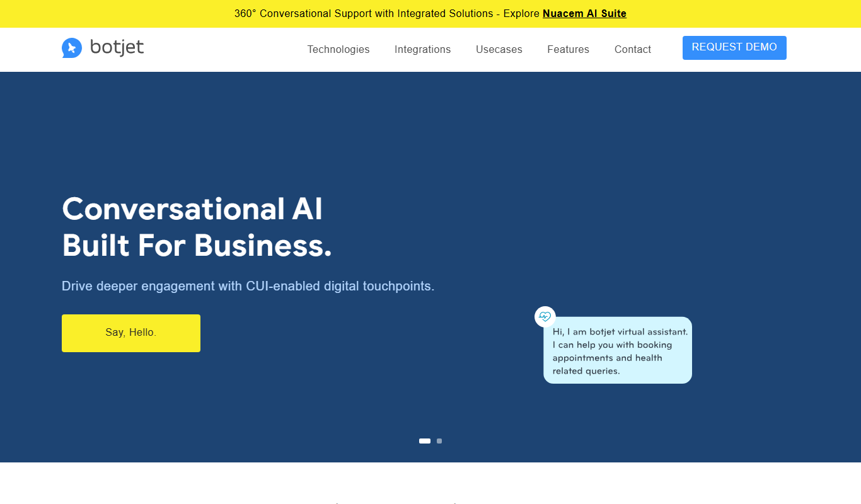Select Features in the top navigation
861x504 pixels.
point(568,49)
